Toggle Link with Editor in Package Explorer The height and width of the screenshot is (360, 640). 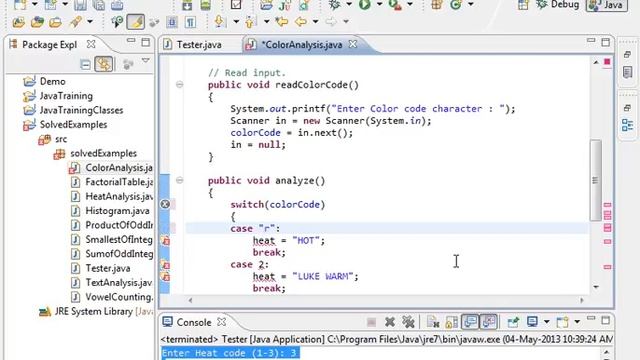(104, 64)
